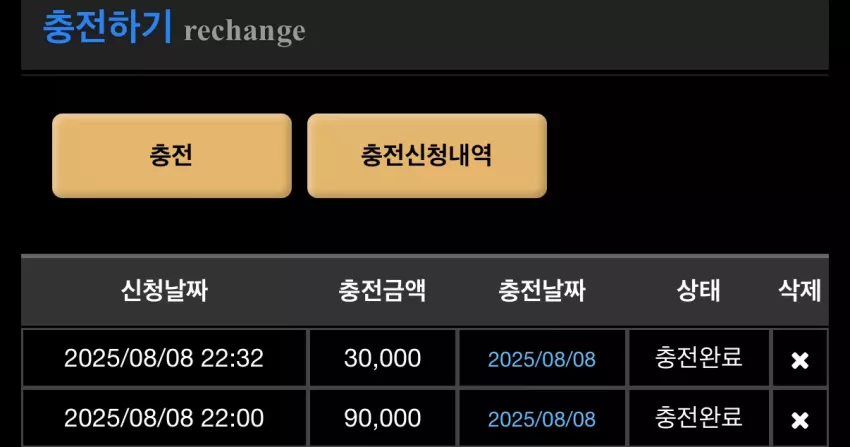Click the 충전하기 page title

click(107, 27)
